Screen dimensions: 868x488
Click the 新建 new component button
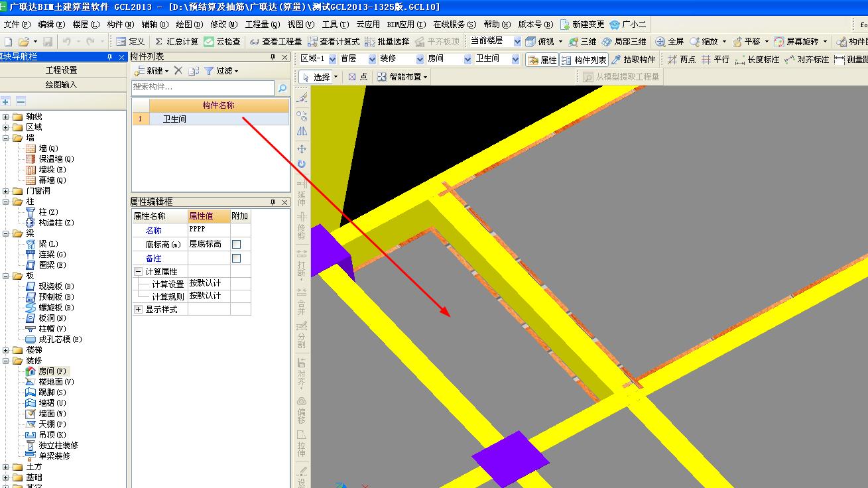point(151,71)
